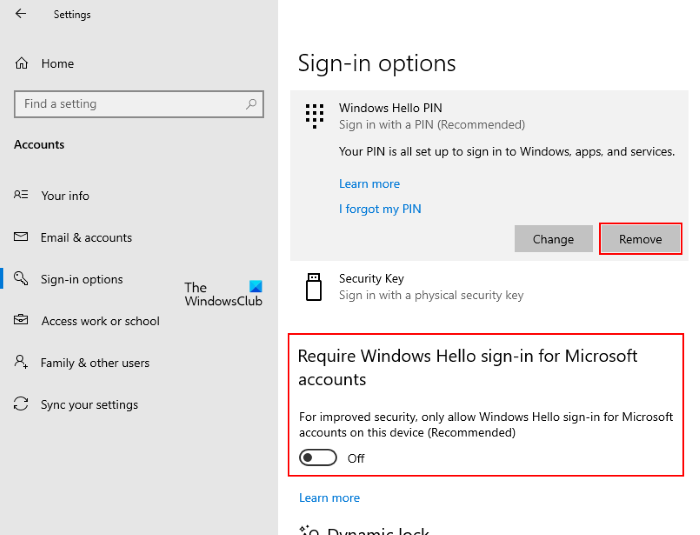The image size is (700, 535).
Task: Click 'Require Windows Hello sign-in' heading
Action: (x=467, y=368)
